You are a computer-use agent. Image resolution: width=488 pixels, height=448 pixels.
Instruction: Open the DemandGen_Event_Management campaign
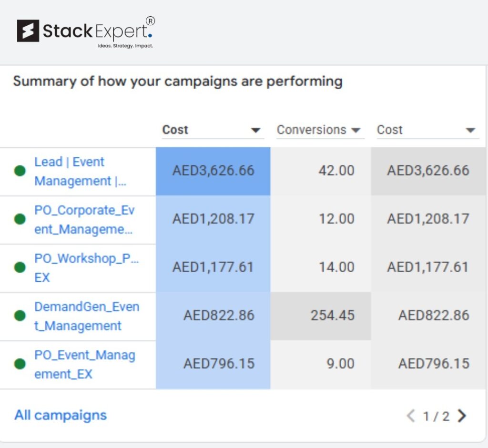tap(87, 316)
